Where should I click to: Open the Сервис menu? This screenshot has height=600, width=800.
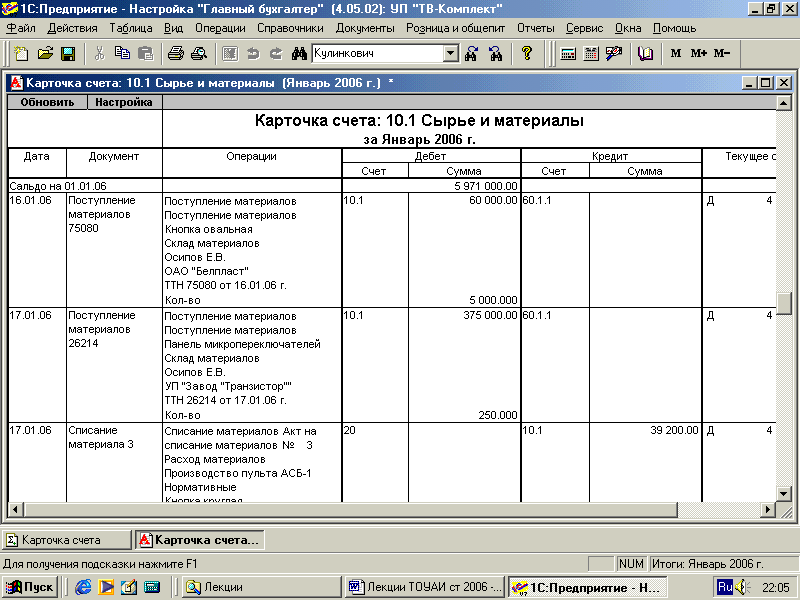[x=585, y=28]
